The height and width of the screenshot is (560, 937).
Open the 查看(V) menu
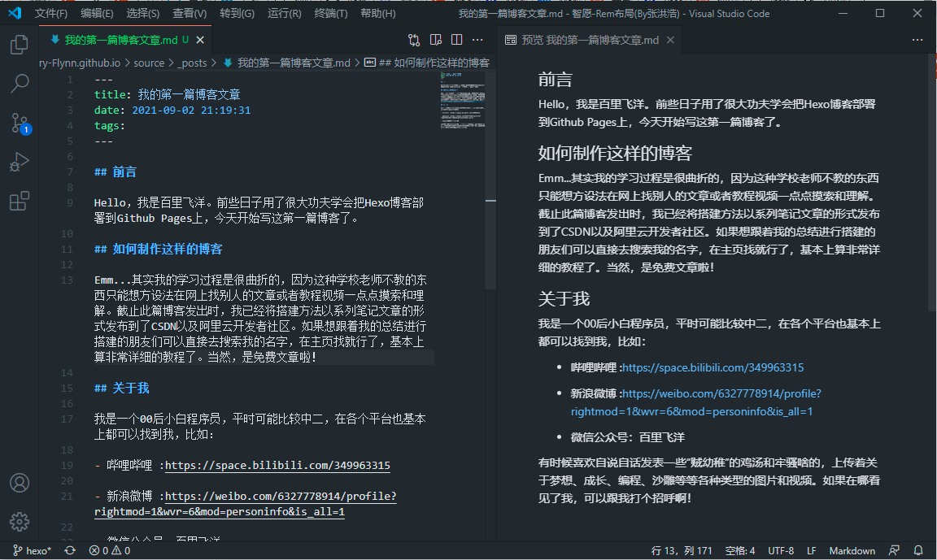click(190, 13)
